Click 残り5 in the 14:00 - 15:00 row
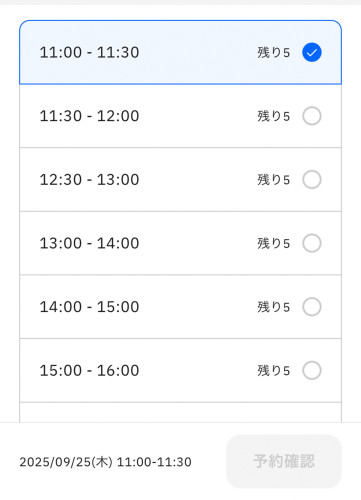 point(273,307)
